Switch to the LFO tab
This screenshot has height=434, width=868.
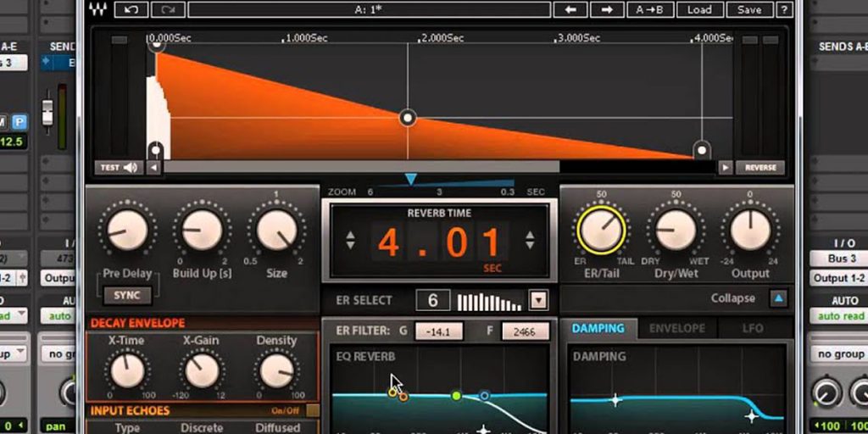[x=753, y=328]
